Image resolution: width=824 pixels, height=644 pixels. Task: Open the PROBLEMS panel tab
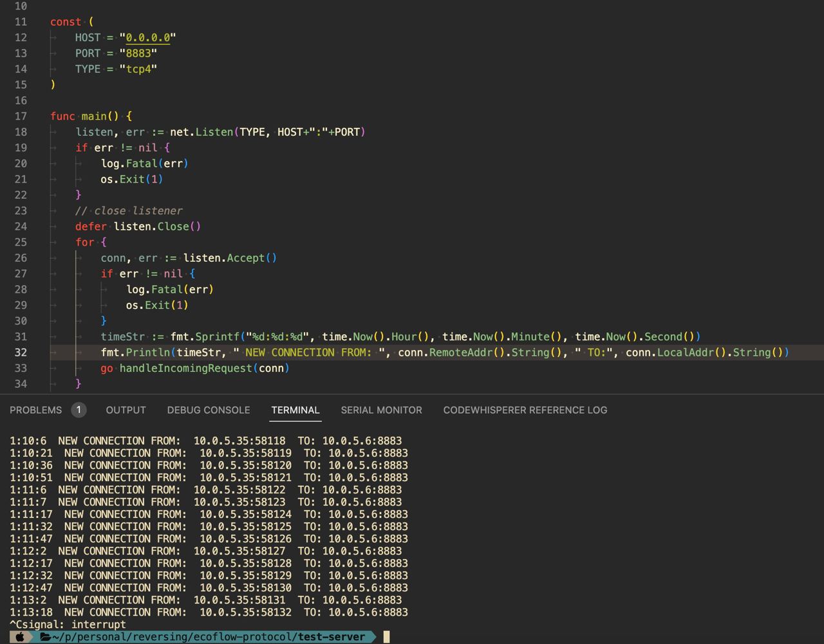tap(35, 410)
